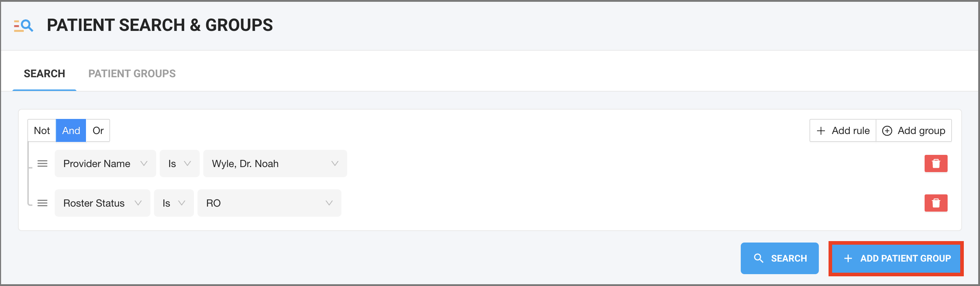Image resolution: width=980 pixels, height=286 pixels.
Task: Click the magnifier icon in the Search button
Action: coord(758,258)
